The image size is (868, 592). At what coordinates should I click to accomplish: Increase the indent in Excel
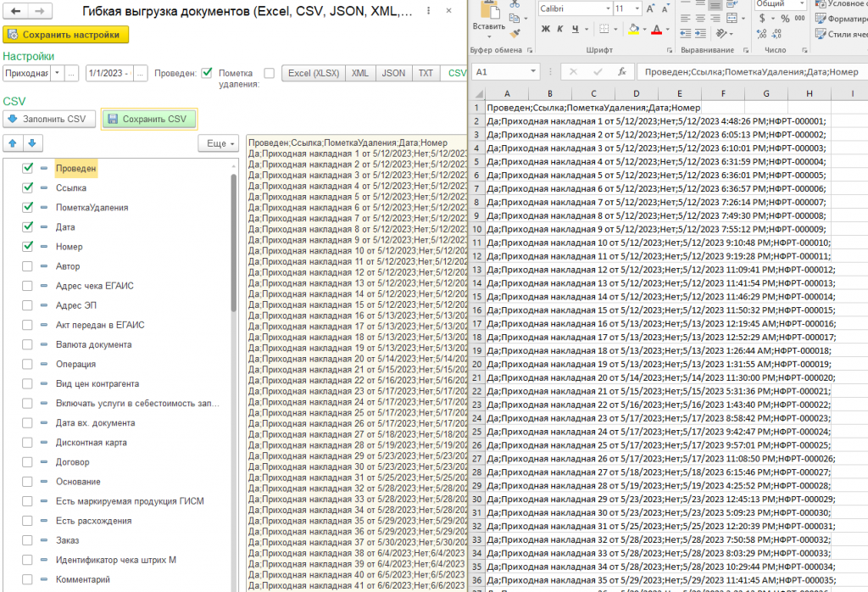(x=700, y=33)
